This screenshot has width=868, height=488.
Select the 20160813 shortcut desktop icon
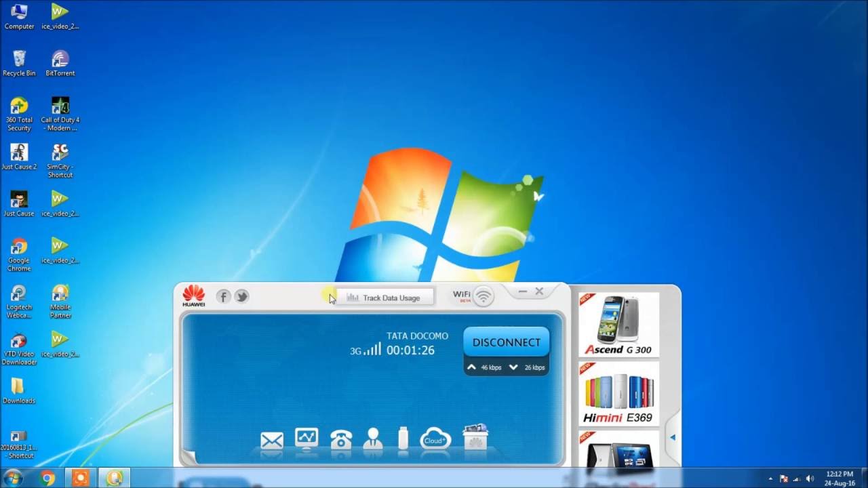(x=19, y=444)
